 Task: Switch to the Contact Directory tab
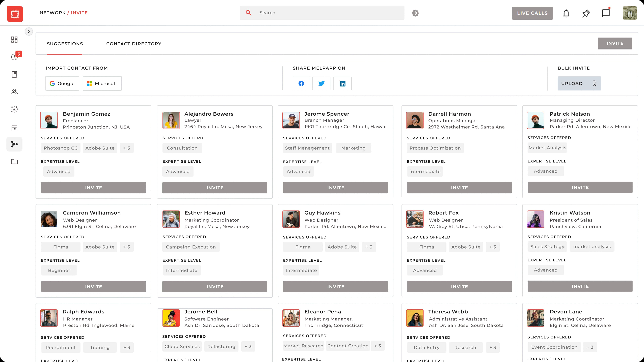tap(134, 44)
